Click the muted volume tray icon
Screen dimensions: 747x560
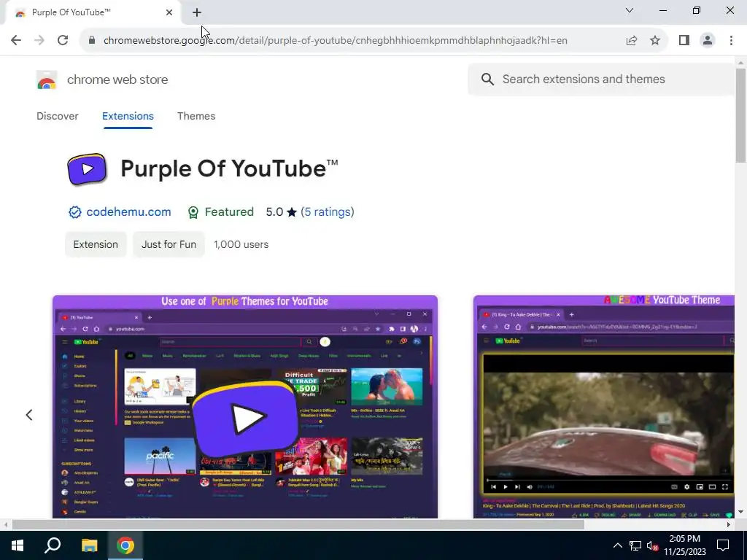tap(652, 545)
